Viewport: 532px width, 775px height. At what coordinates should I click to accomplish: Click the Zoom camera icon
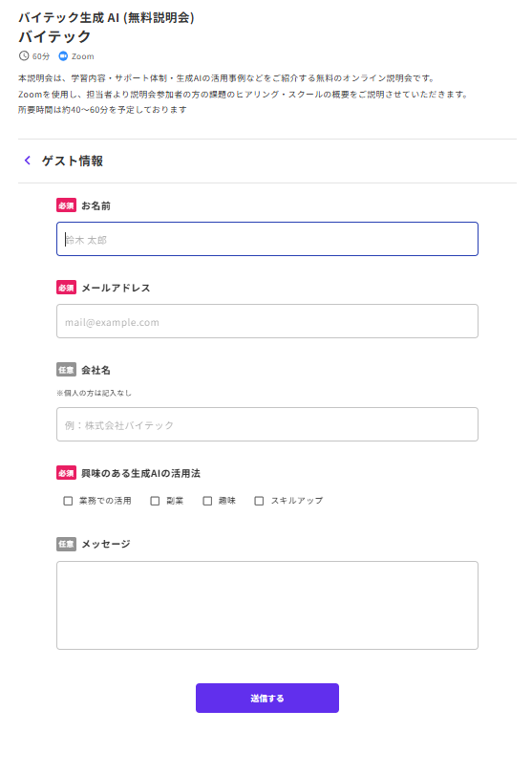point(63,55)
